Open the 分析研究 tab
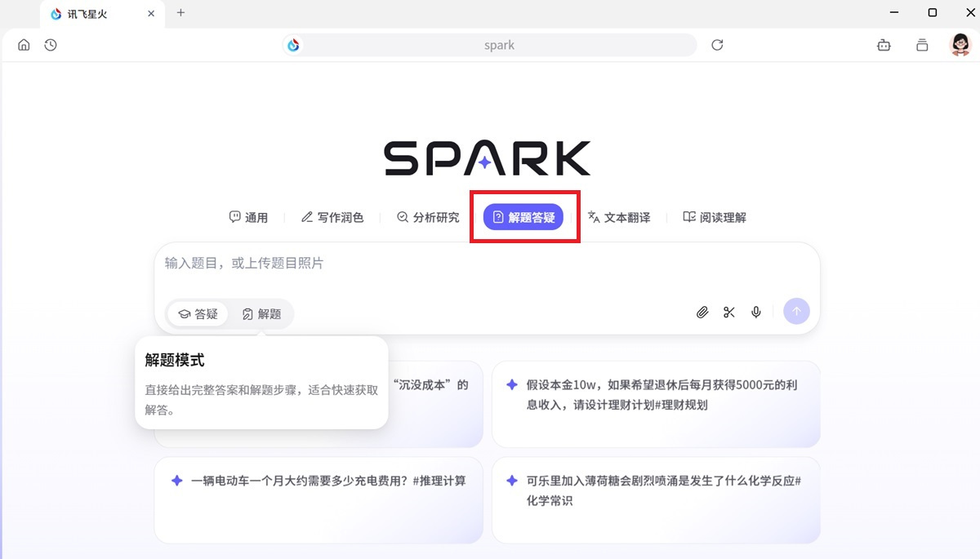Image resolution: width=980 pixels, height=559 pixels. [x=428, y=217]
